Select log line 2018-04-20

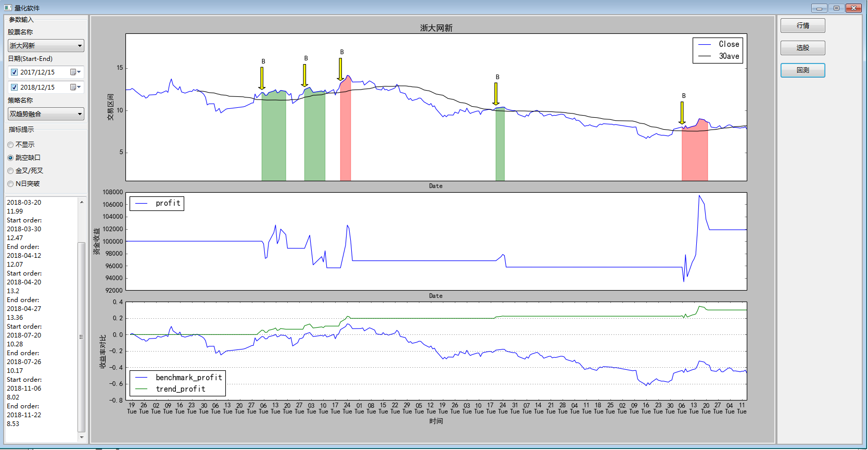click(24, 282)
